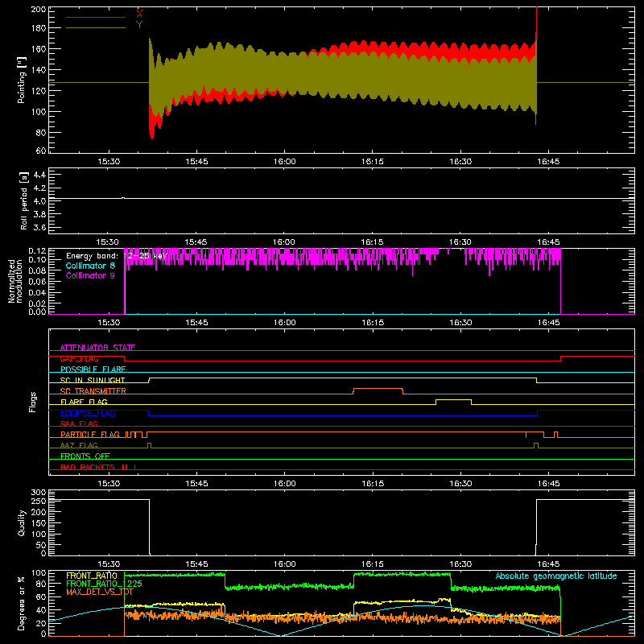Click the GAP_FLAG label

point(79,358)
